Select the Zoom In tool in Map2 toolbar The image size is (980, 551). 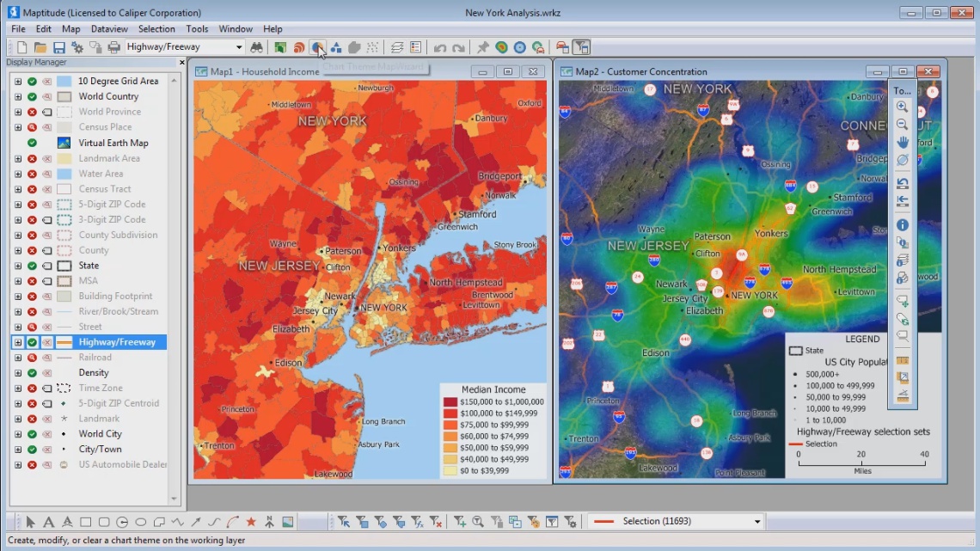(902, 107)
